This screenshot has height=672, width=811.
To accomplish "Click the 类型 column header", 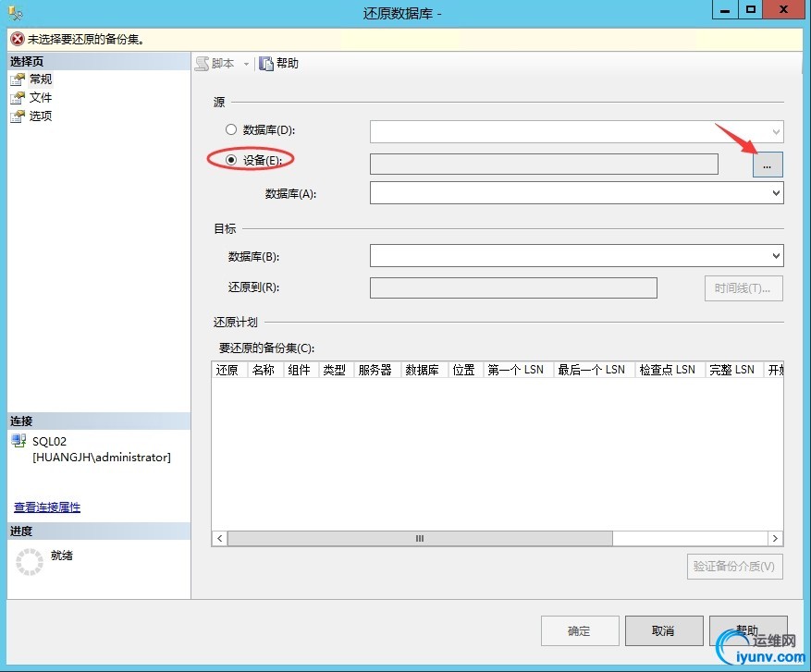I will [x=337, y=370].
